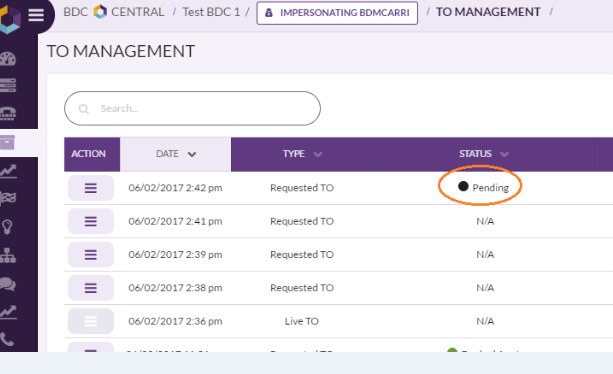Open action menu for 2:42 pm row
The height and width of the screenshot is (374, 613).
click(91, 188)
